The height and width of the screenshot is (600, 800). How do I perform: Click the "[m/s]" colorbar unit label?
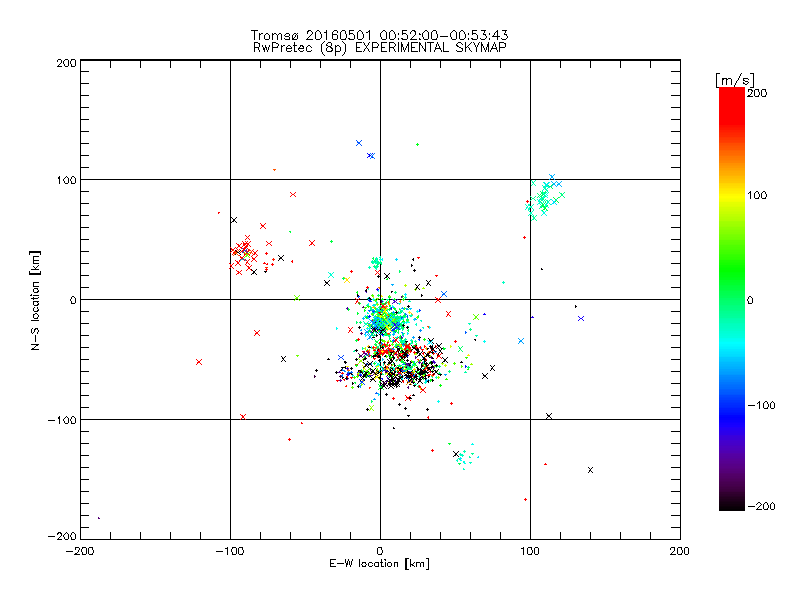(x=735, y=80)
